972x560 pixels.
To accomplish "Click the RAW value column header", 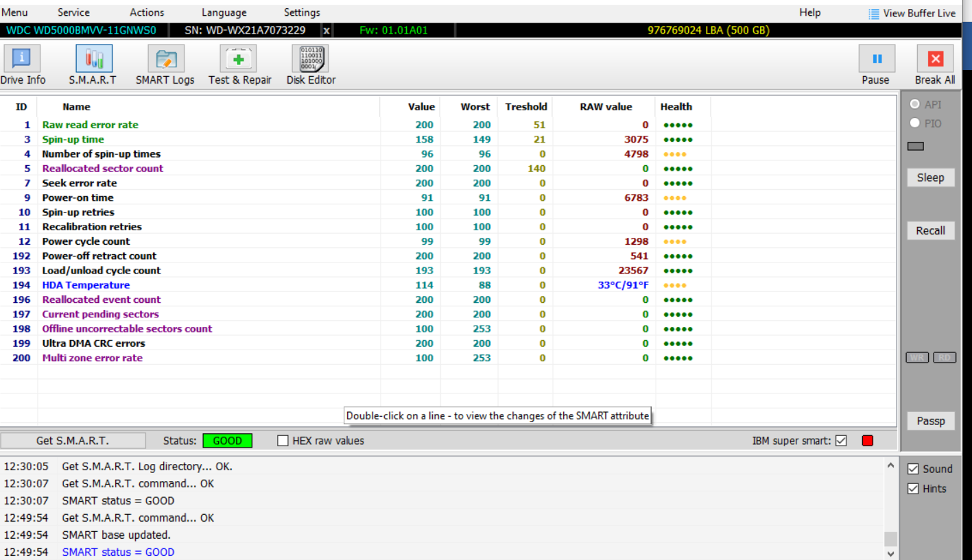I will pos(606,107).
